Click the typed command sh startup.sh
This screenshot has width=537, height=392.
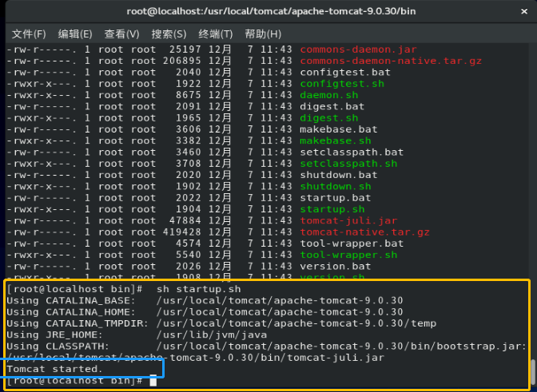tap(199, 289)
